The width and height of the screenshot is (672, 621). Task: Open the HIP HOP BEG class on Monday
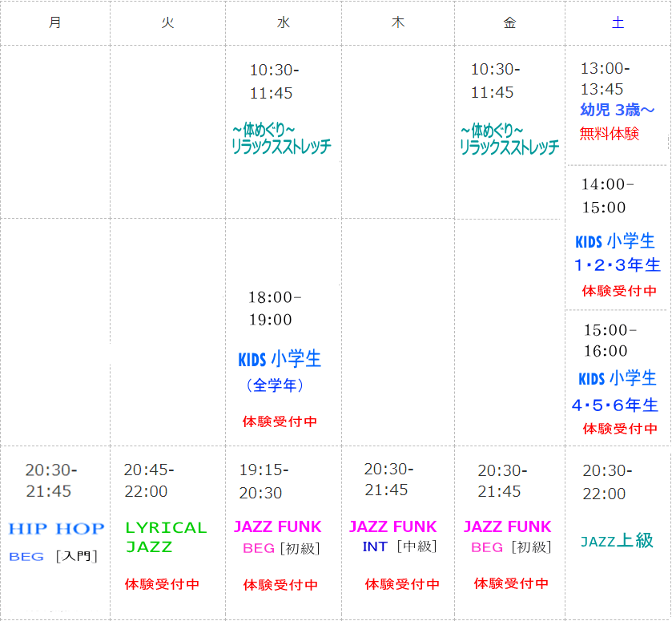(x=56, y=529)
